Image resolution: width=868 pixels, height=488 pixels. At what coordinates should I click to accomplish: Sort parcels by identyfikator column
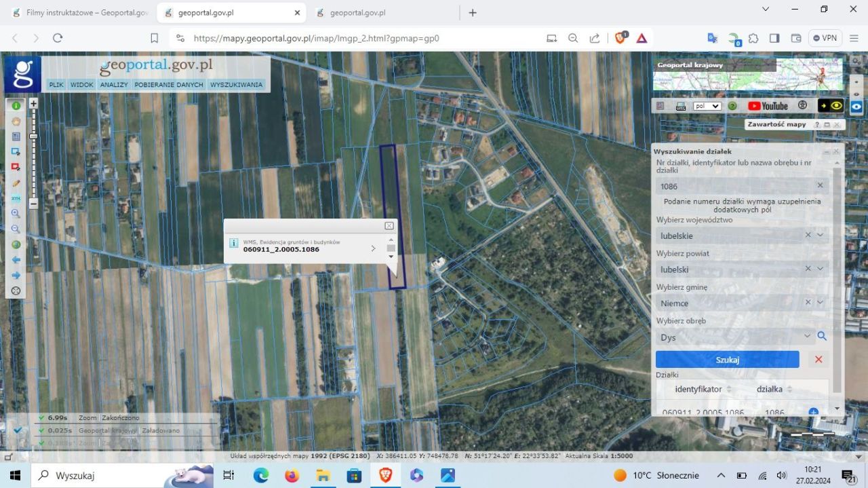click(729, 390)
